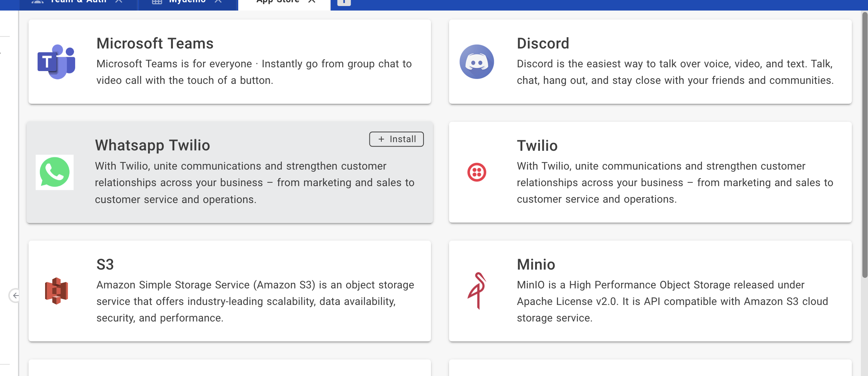Viewport: 868px width, 376px height.
Task: Close the App Store tab
Action: pos(312,2)
